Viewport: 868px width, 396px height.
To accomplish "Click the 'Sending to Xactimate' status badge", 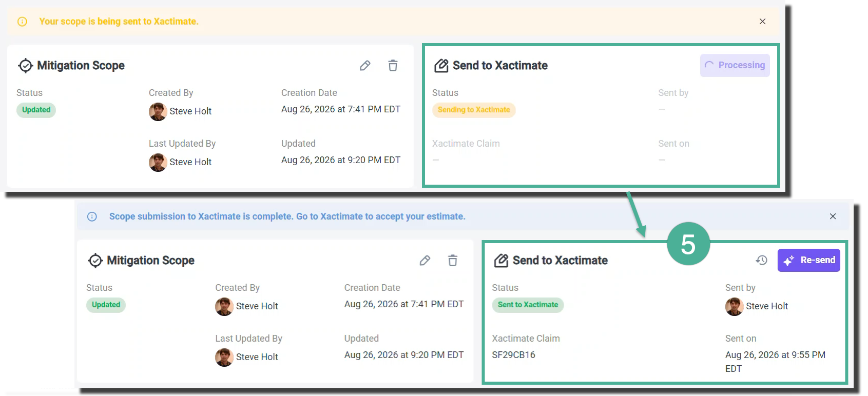I will click(474, 110).
